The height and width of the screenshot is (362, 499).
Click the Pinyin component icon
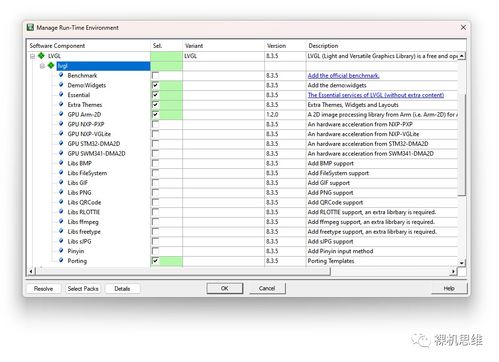point(61,250)
